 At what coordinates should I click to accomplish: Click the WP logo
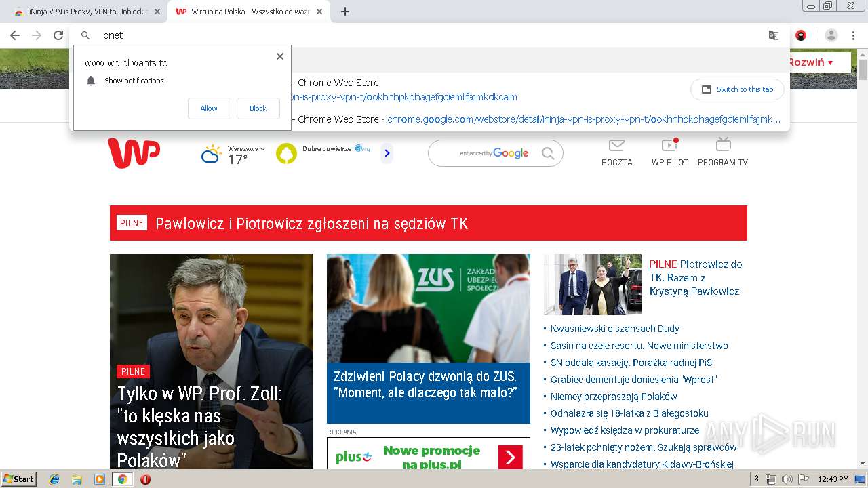click(x=134, y=153)
